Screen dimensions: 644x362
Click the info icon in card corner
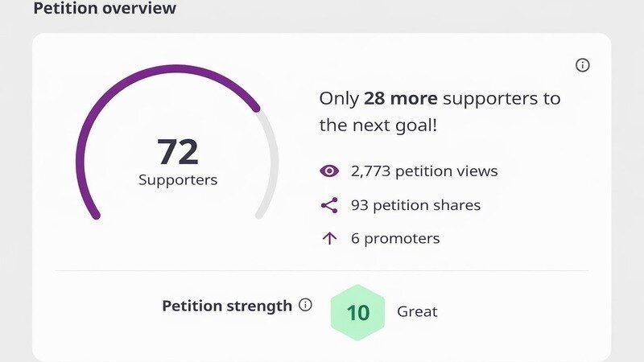pos(582,65)
